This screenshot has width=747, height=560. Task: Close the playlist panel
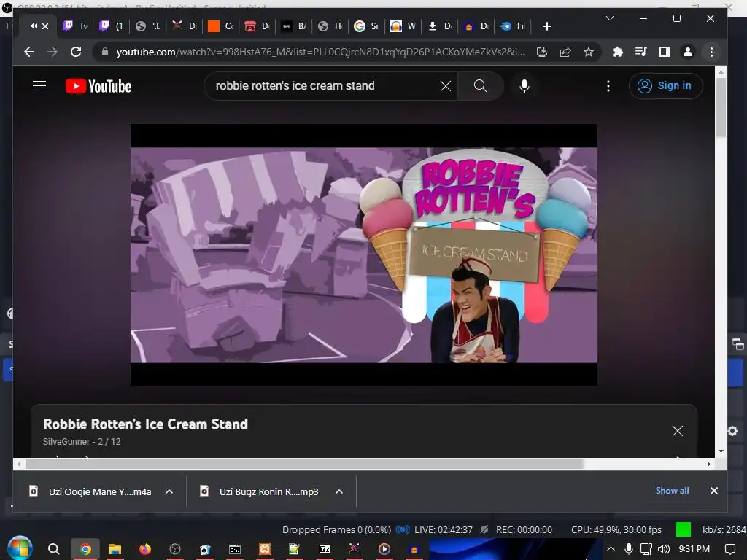[x=678, y=431]
